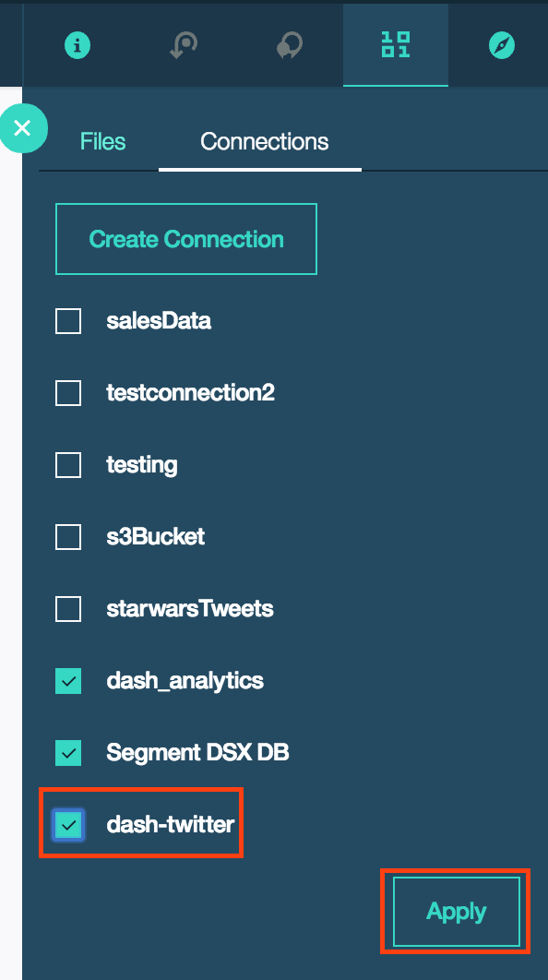
Task: Open the Connections tab
Action: tap(264, 141)
